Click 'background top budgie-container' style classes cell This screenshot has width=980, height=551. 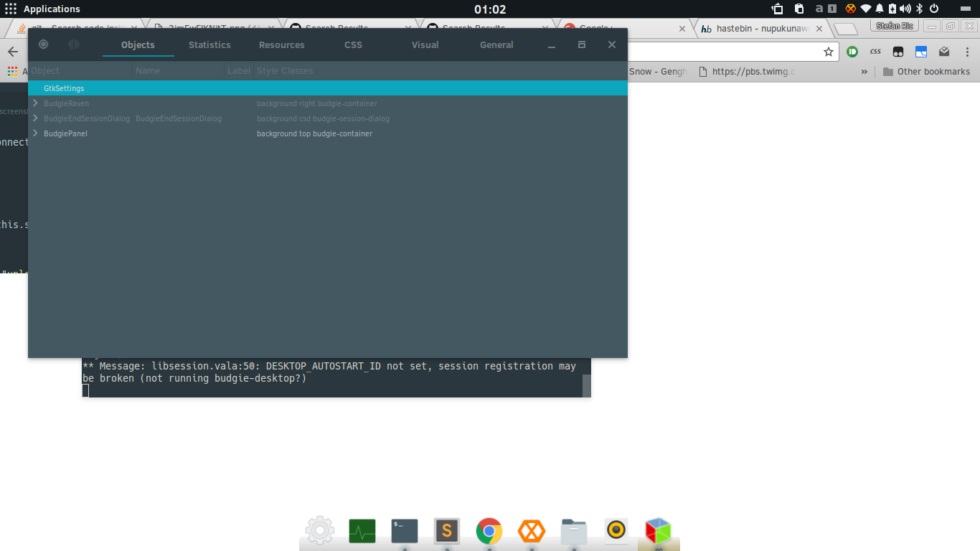(314, 133)
